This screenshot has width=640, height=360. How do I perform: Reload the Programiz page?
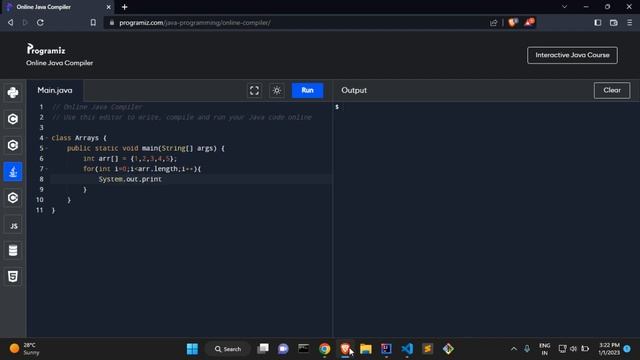[x=40, y=22]
